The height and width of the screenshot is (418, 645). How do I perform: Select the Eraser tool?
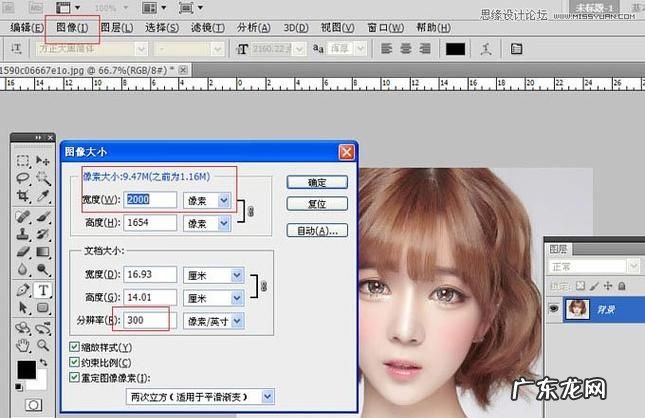tap(23, 251)
